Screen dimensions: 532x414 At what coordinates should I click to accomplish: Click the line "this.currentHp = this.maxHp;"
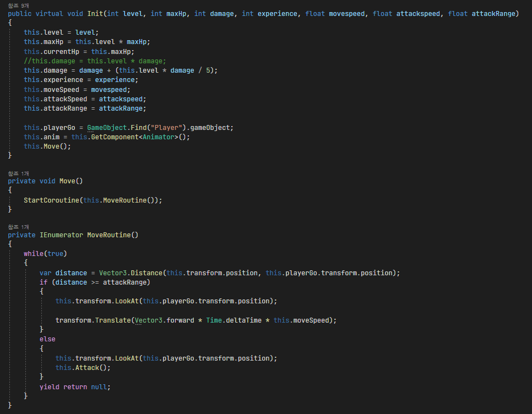[x=79, y=52]
